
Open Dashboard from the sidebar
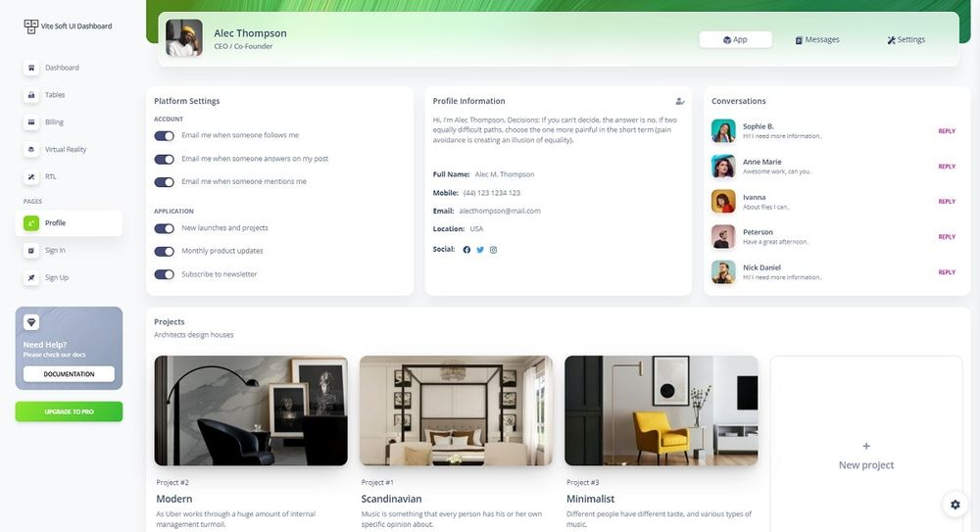coord(62,68)
